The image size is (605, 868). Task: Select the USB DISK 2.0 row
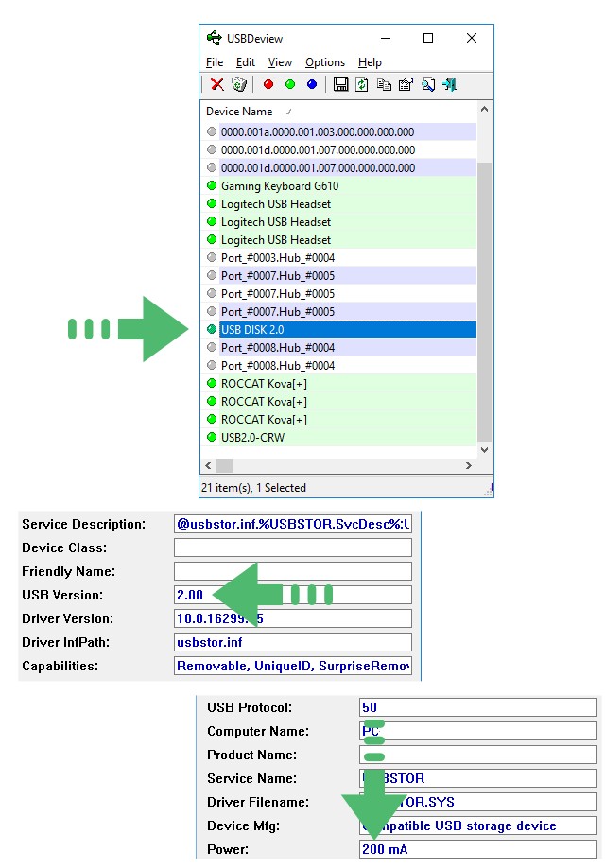338,329
